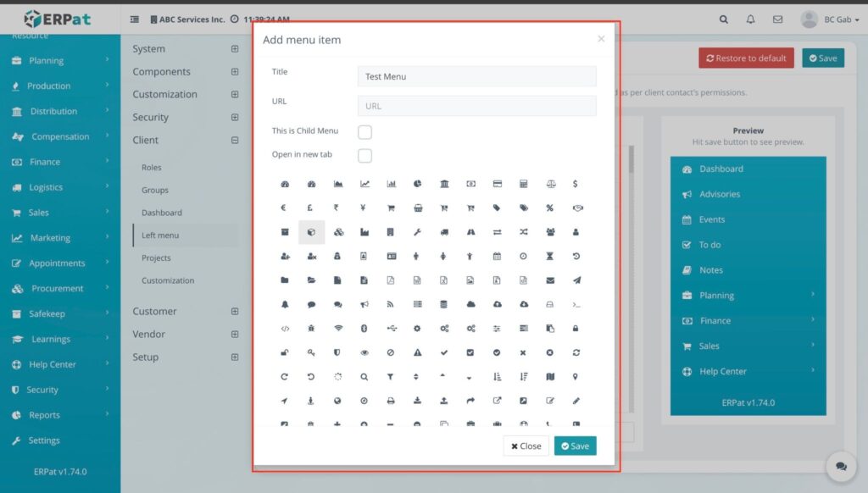Select the credit card icon
The width and height of the screenshot is (868, 493).
click(x=497, y=184)
